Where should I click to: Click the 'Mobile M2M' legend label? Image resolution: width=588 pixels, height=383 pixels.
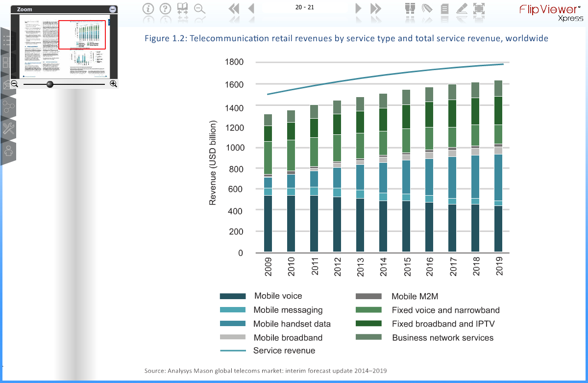pyautogui.click(x=414, y=296)
